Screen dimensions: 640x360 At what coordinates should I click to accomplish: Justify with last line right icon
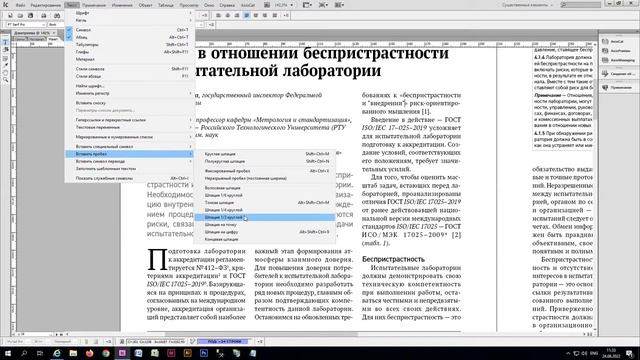click(265, 16)
